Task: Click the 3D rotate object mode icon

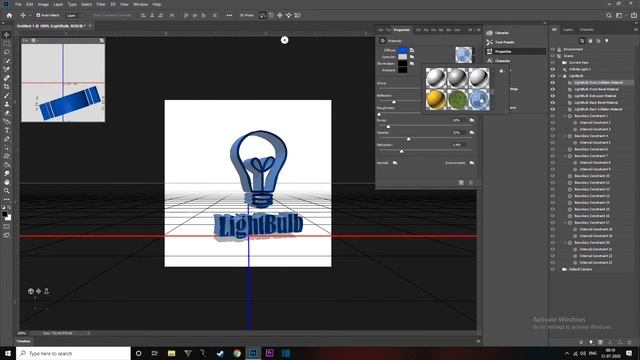Action: point(262,15)
